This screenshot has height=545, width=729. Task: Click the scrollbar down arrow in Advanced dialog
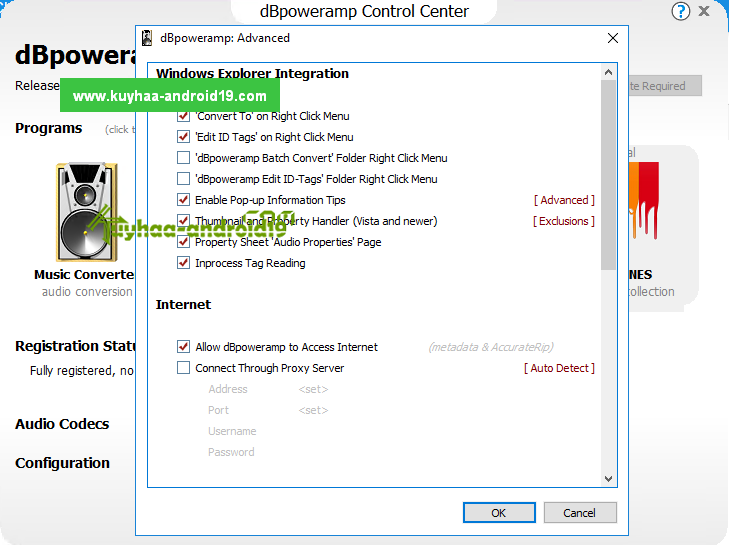(608, 479)
